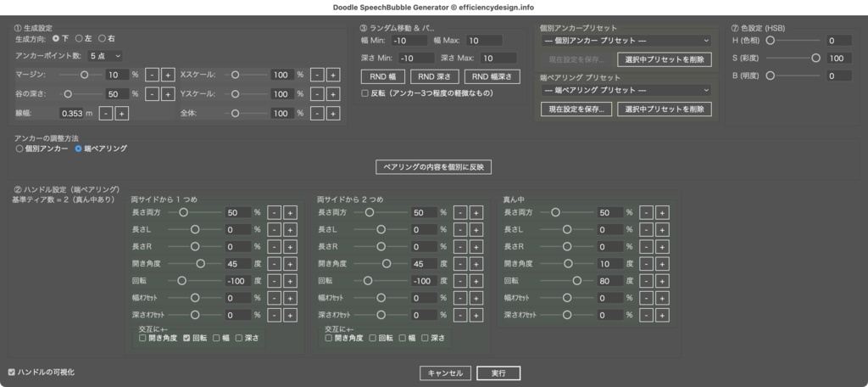Viewport: 868px width, 387px height.
Task: Increase 真ん中 回転 with plus
Action: 662,281
